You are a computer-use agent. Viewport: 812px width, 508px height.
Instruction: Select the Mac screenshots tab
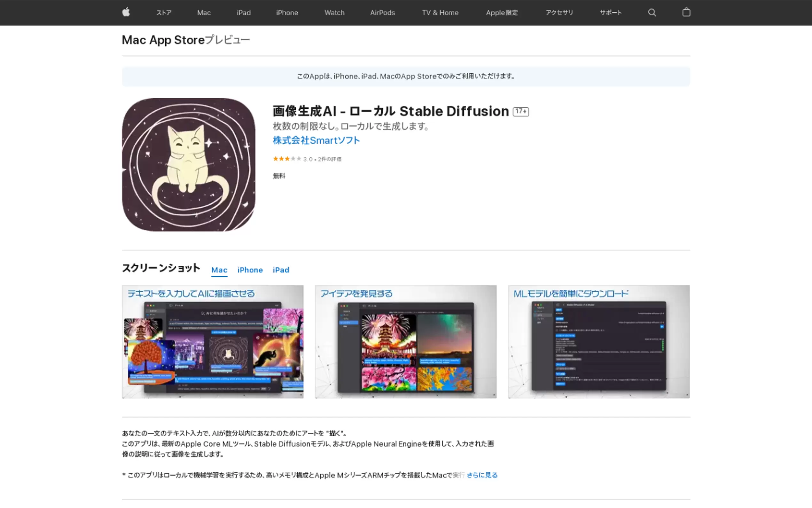coord(219,270)
